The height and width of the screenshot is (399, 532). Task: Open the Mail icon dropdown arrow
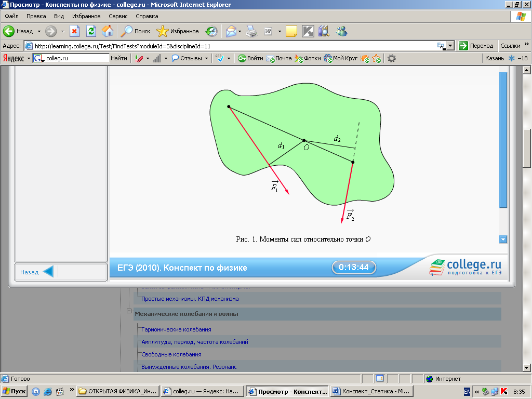click(240, 31)
